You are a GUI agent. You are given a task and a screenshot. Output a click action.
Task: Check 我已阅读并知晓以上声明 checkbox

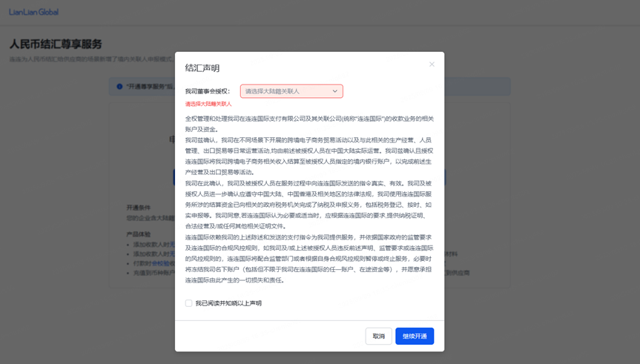188,303
